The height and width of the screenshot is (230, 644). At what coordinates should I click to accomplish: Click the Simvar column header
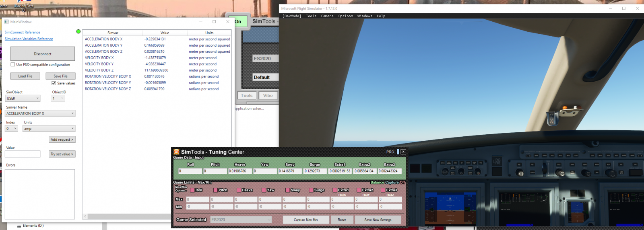(113, 33)
